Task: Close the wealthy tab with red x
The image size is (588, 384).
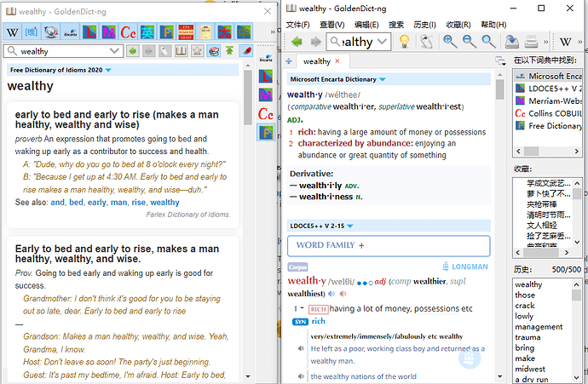Action: [337, 61]
